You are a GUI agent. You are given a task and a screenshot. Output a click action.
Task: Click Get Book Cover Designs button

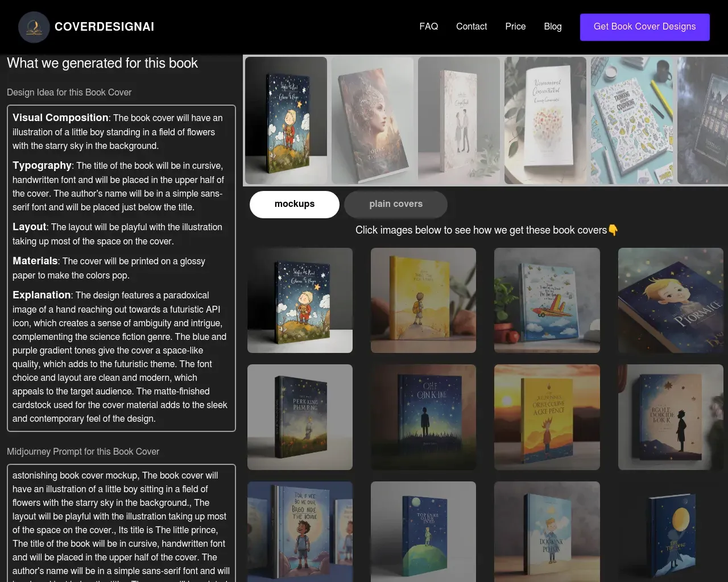pos(645,27)
